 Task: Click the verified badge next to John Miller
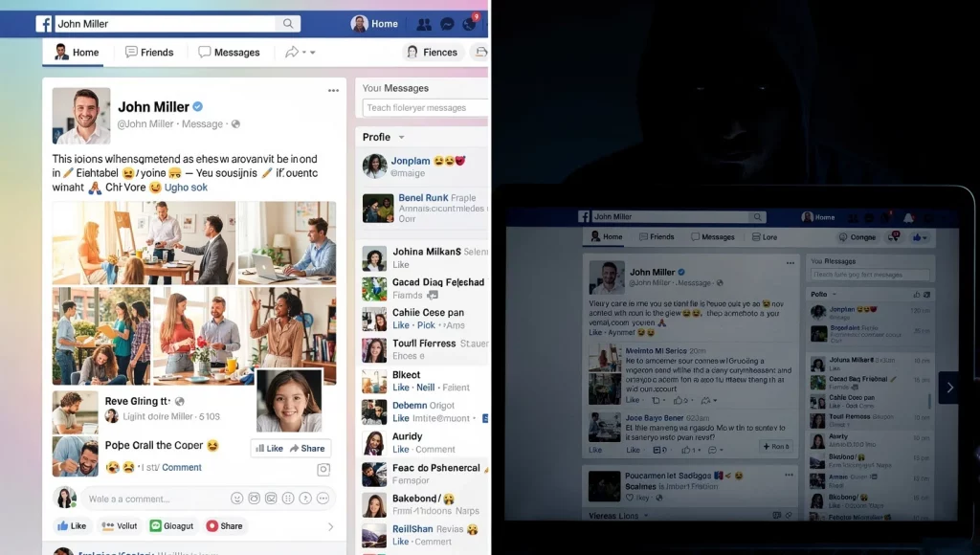coord(197,106)
